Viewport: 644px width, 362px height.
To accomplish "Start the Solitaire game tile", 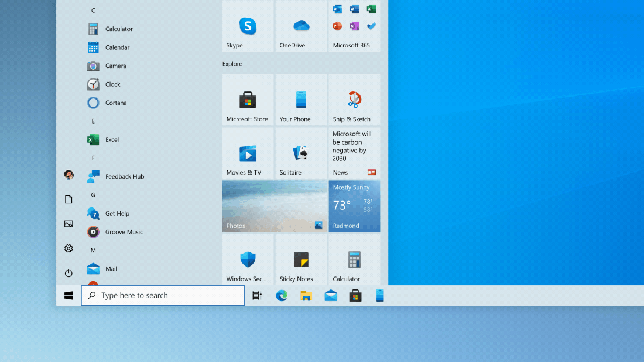I will pos(300,153).
